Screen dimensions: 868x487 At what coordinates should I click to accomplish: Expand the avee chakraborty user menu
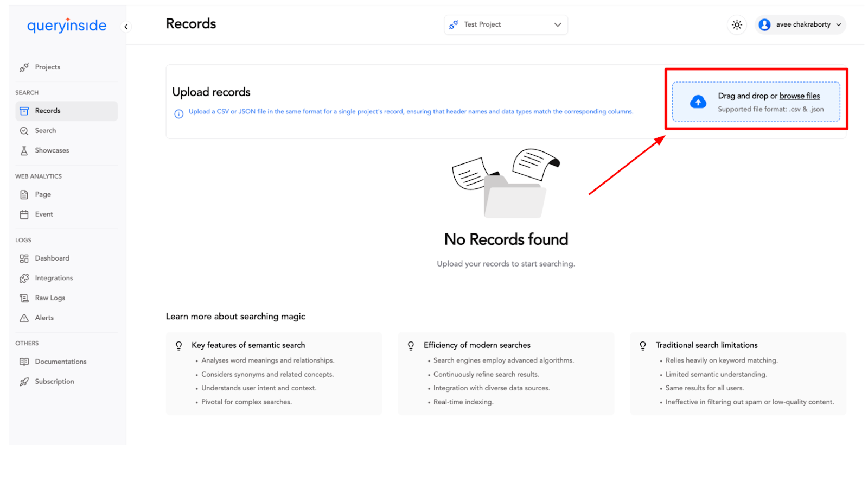(x=800, y=24)
